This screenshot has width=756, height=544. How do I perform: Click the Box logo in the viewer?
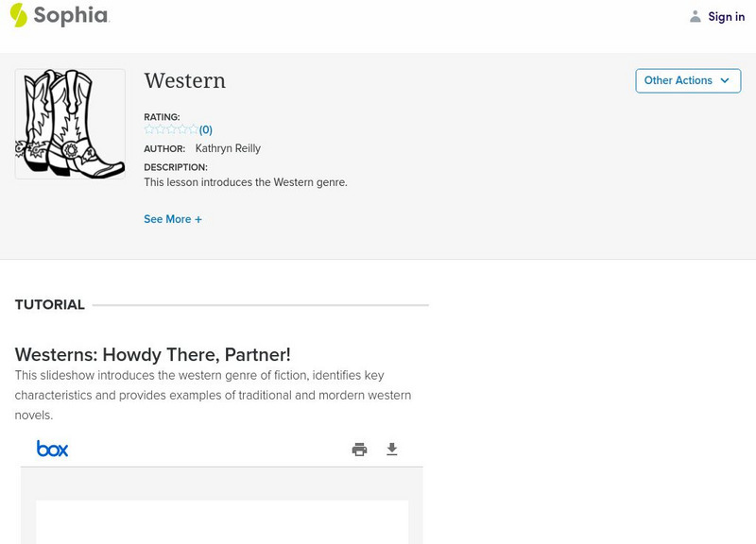click(52, 449)
